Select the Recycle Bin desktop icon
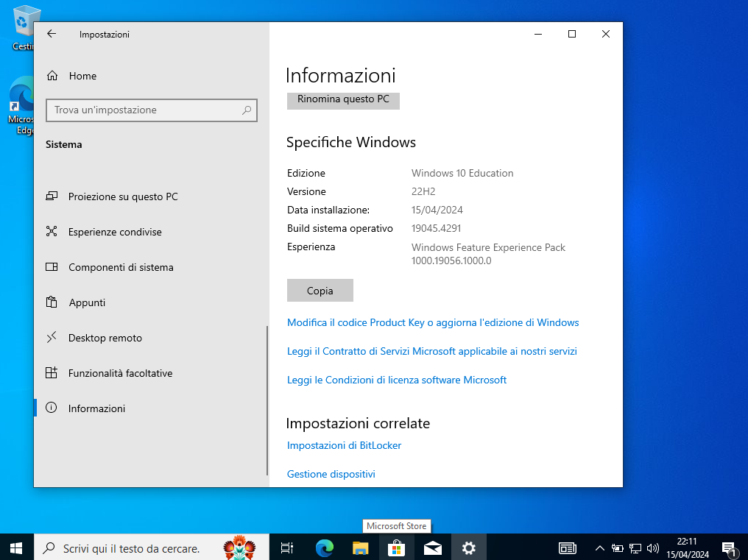748x560 pixels. click(22, 28)
